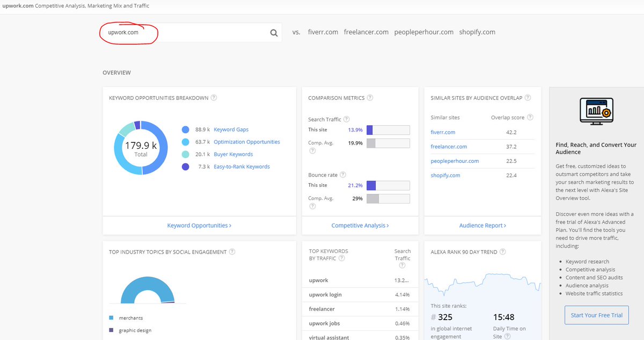Click the 13.9% search traffic value
Viewport: 644px width, 340px height.
355,130
